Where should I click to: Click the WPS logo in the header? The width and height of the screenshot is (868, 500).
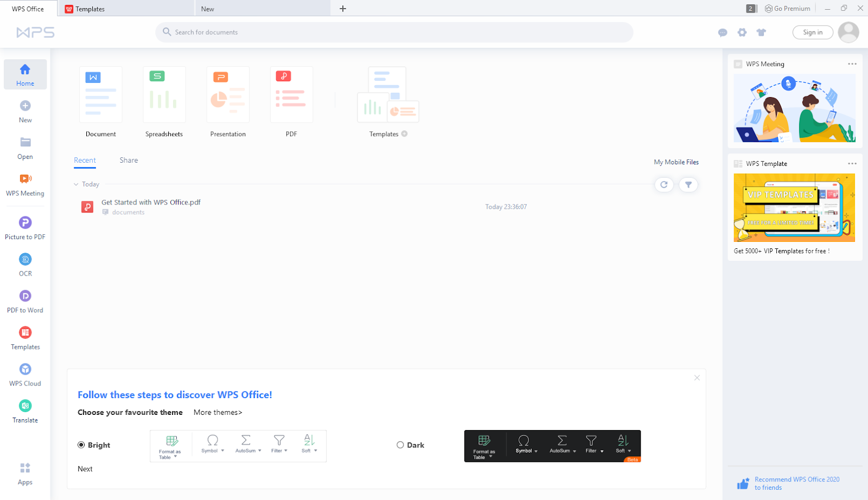pyautogui.click(x=35, y=33)
